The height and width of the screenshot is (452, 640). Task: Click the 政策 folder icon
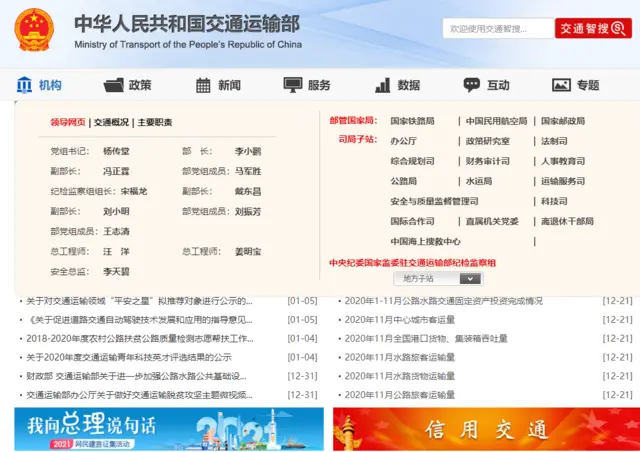click(113, 85)
